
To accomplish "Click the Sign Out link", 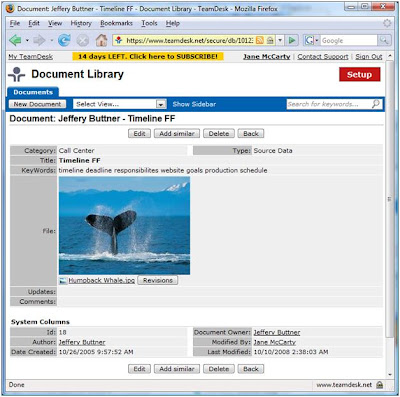I will pos(369,57).
